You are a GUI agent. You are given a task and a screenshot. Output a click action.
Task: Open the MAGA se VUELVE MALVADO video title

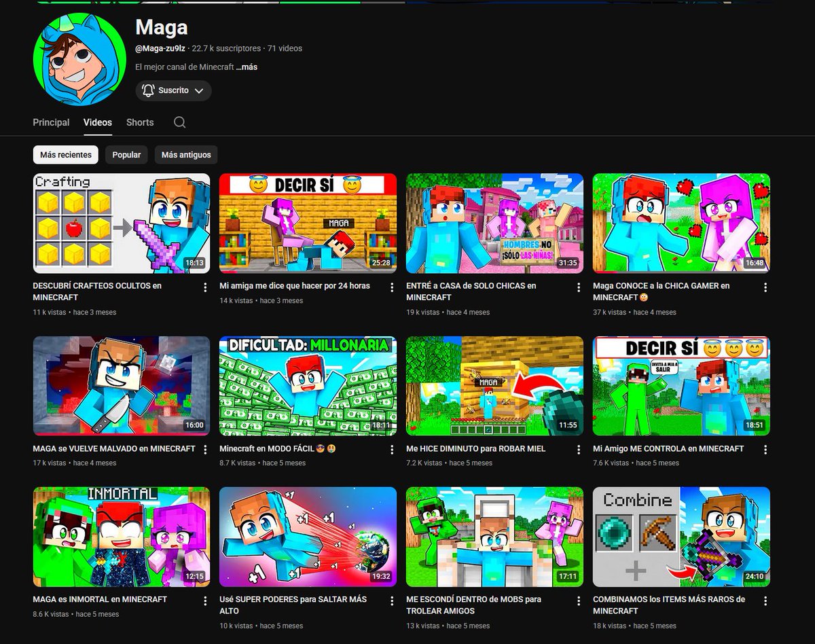pos(113,449)
